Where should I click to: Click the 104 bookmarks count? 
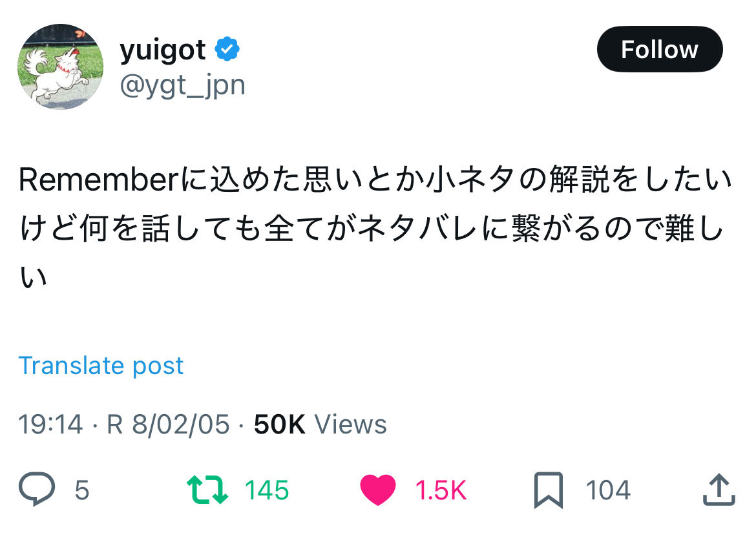[x=608, y=491]
